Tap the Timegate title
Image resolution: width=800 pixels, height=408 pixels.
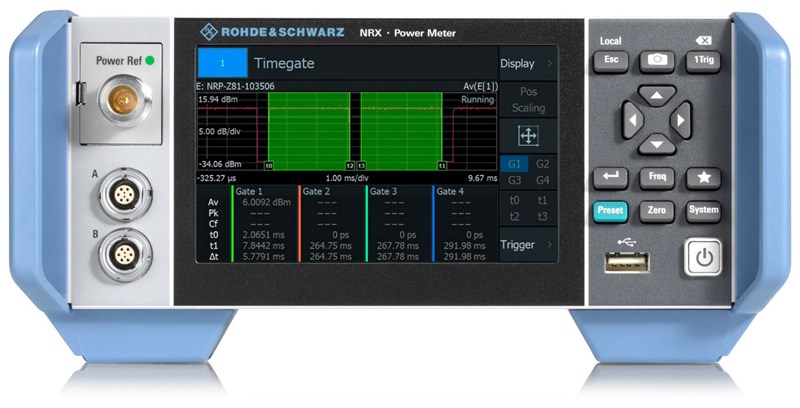coord(284,63)
